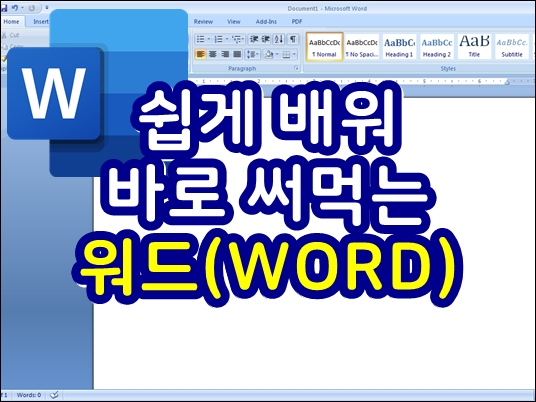Viewport: 536px width, 402px height.
Task: Click the Borders icon
Action: [x=286, y=54]
